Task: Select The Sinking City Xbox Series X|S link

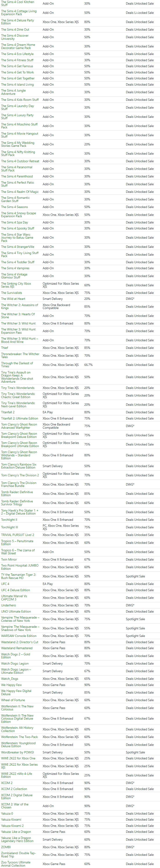Action: pos(16,285)
